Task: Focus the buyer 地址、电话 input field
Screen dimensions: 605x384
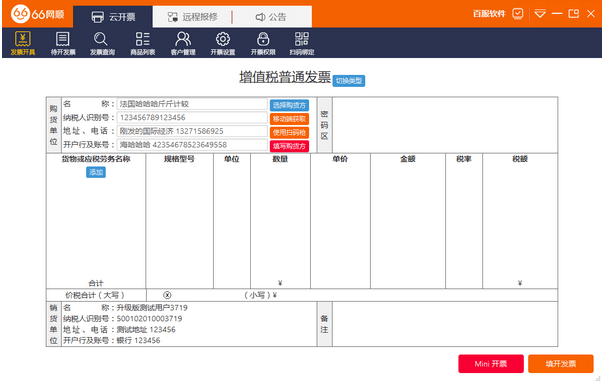Action: 192,131
